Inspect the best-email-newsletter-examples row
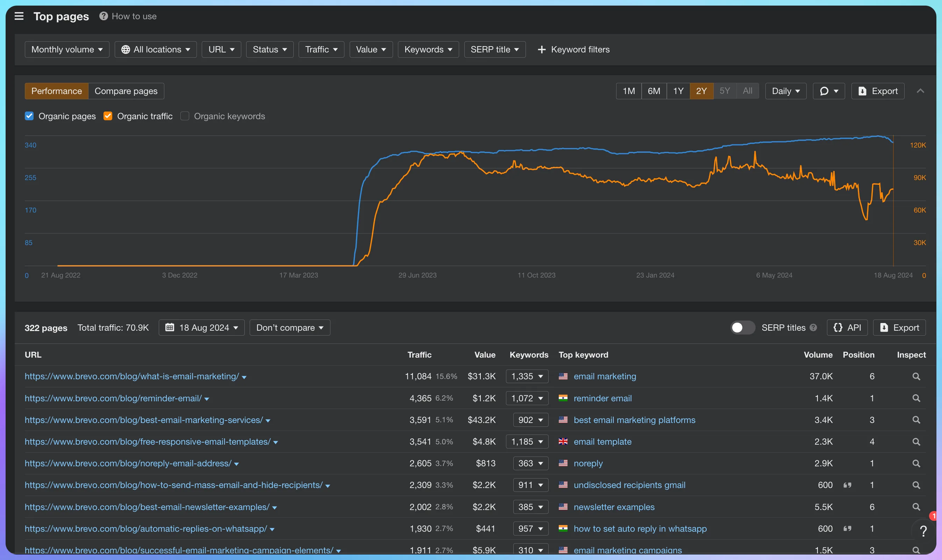 coord(916,507)
